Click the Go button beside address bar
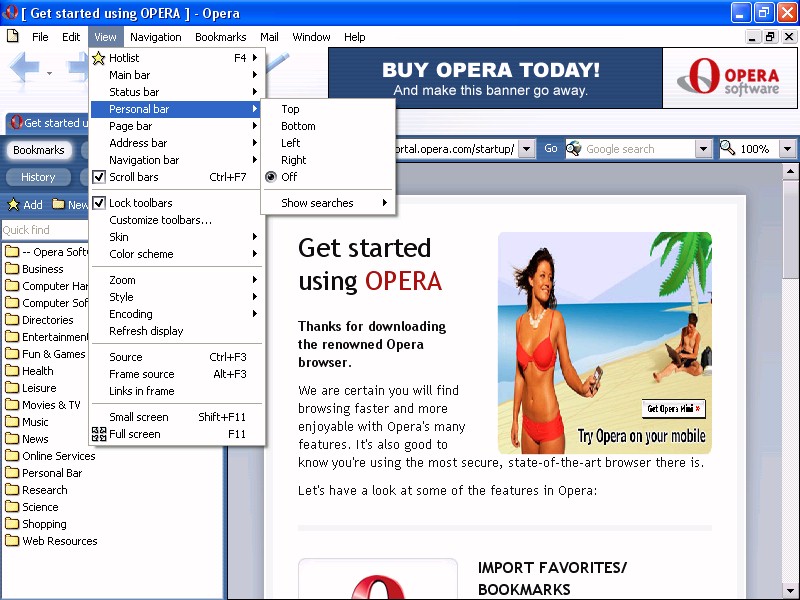Image resolution: width=800 pixels, height=600 pixels. tap(551, 148)
